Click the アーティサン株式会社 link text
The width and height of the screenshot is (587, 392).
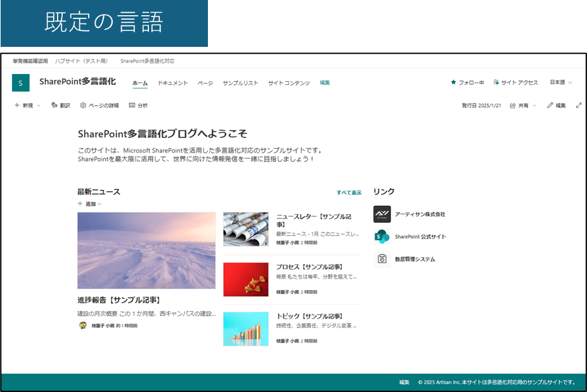420,214
